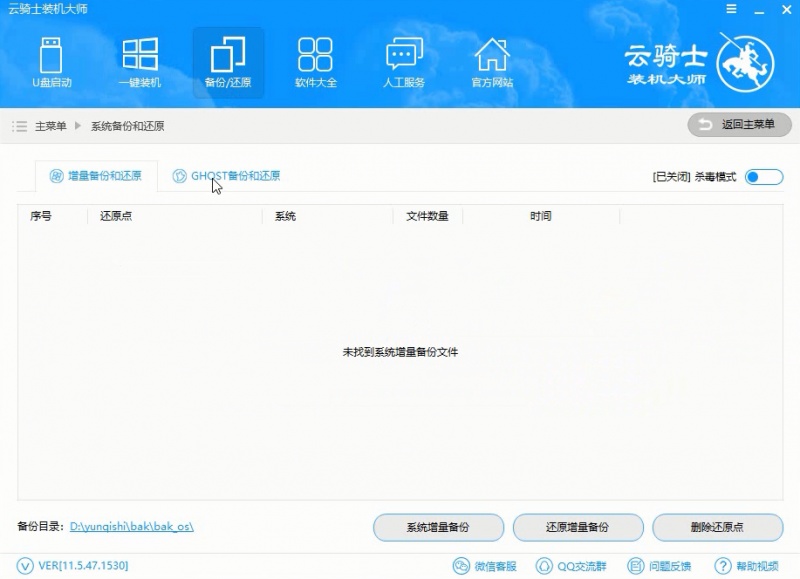
Task: Toggle the 杀毒模式 switch
Action: point(764,177)
